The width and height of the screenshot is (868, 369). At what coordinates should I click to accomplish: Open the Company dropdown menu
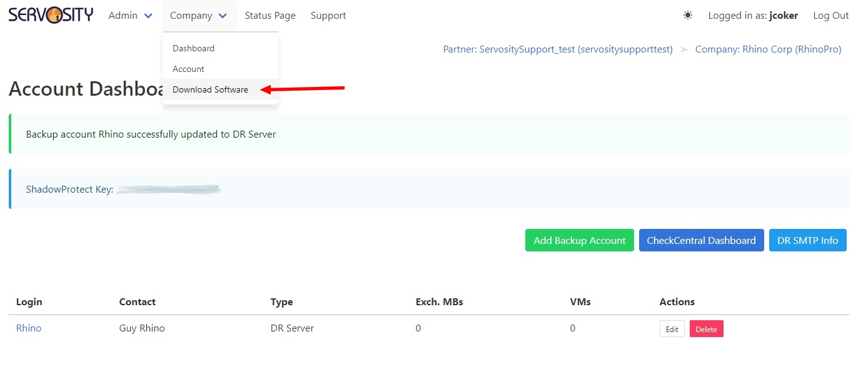(194, 16)
